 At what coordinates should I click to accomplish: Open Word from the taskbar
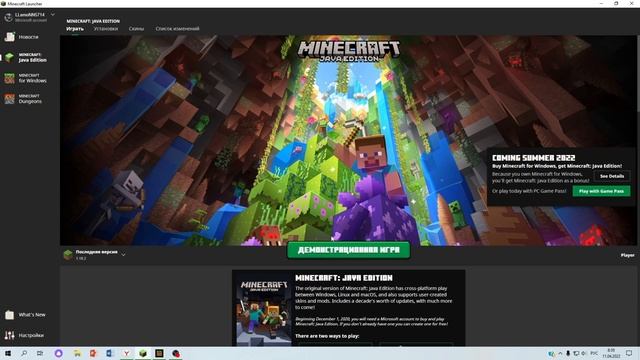click(109, 353)
